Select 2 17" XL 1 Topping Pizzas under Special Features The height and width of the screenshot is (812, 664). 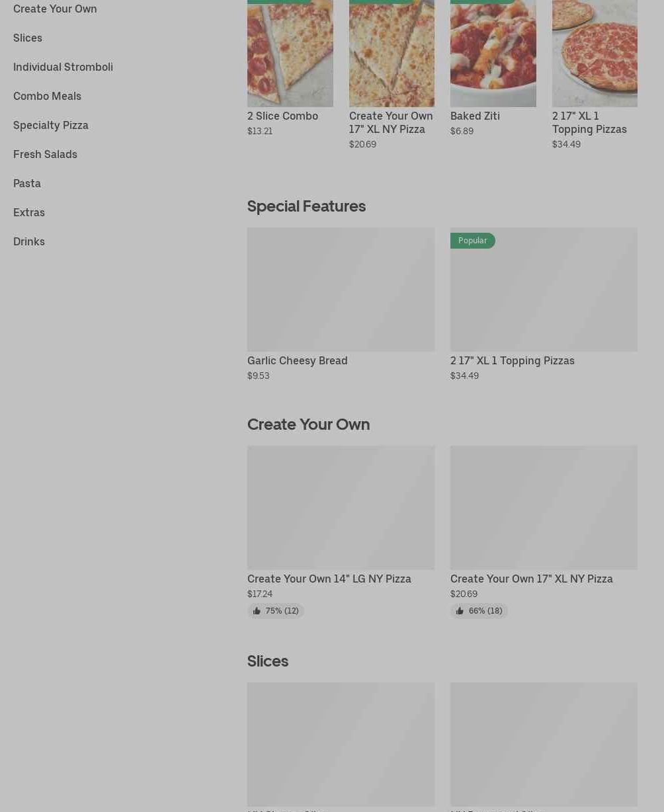click(513, 360)
